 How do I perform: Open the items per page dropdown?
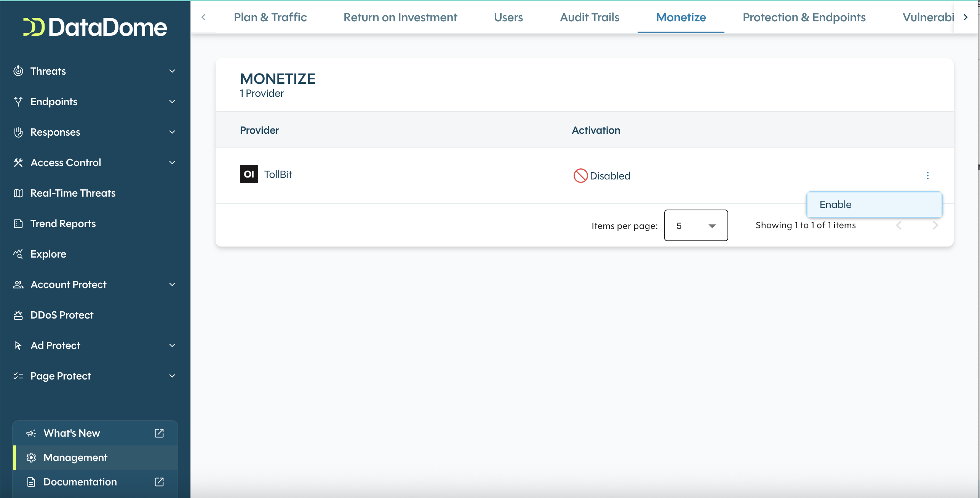click(696, 226)
